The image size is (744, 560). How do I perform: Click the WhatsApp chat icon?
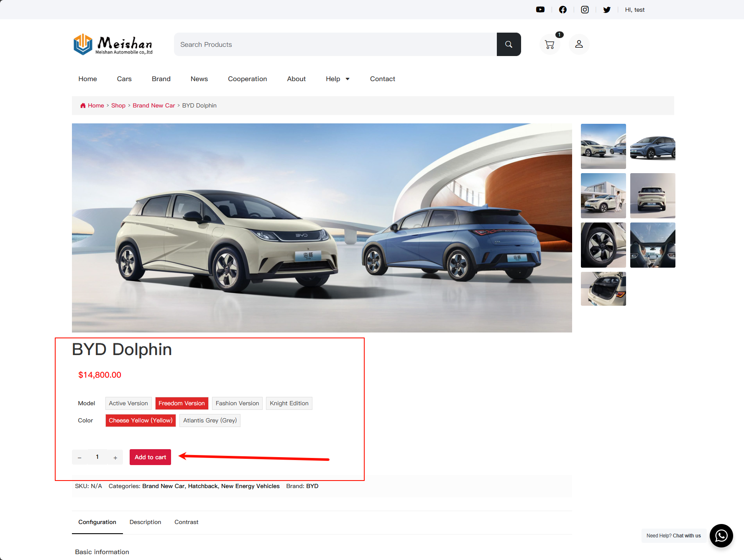721,536
